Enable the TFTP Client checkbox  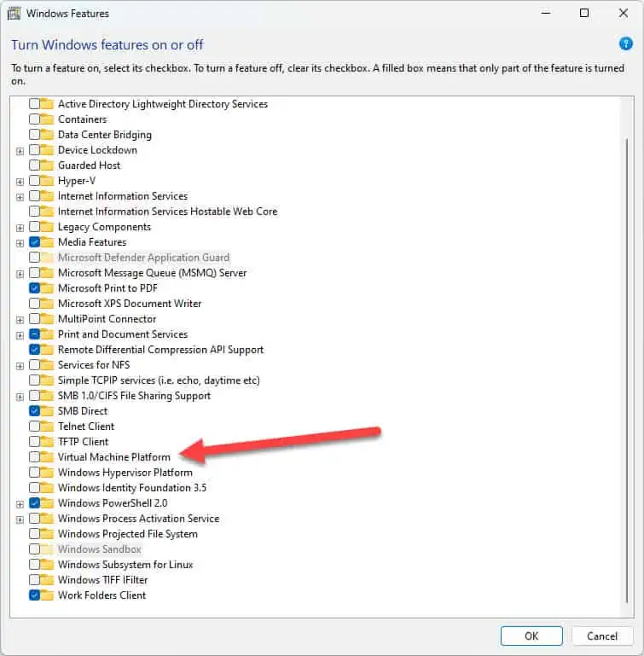click(35, 441)
